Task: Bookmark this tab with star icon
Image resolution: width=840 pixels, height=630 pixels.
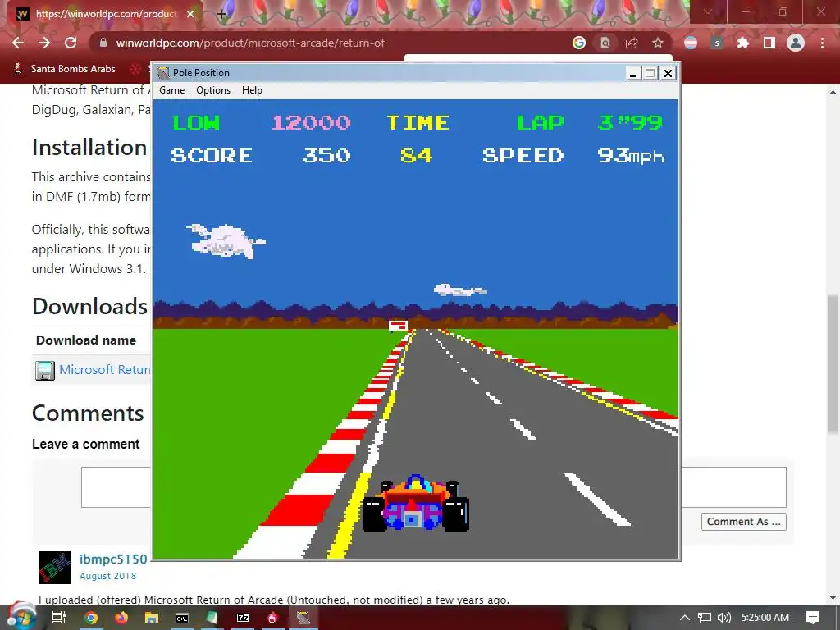Action: [x=658, y=43]
